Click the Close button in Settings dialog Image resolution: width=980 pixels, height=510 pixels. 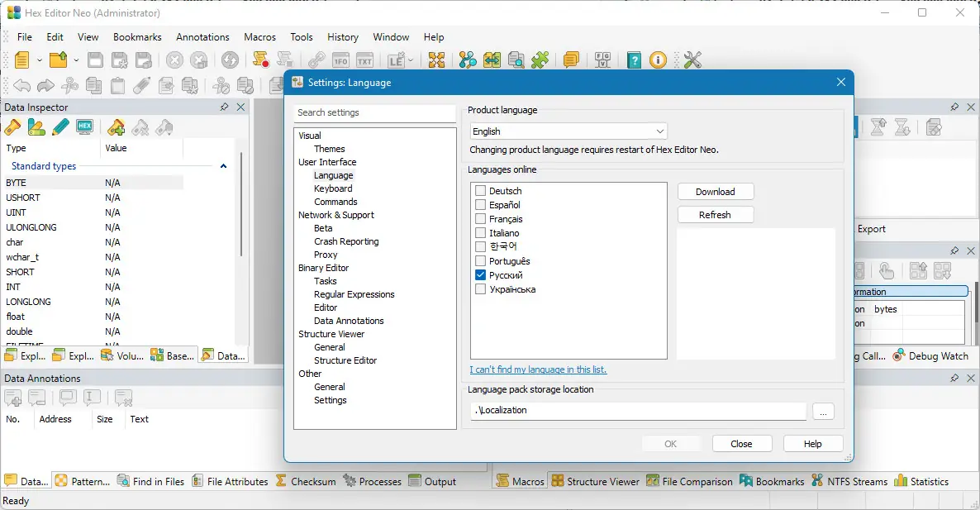click(x=742, y=444)
